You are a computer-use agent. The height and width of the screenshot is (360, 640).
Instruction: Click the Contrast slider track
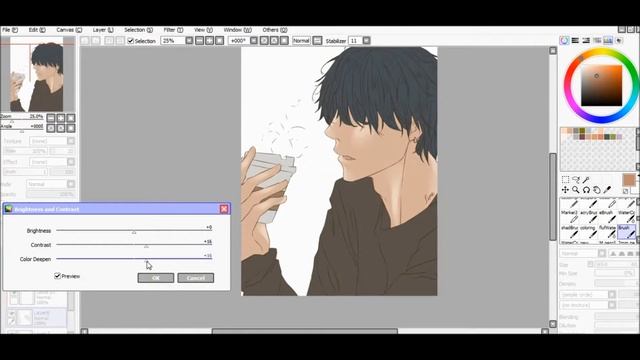(134, 244)
